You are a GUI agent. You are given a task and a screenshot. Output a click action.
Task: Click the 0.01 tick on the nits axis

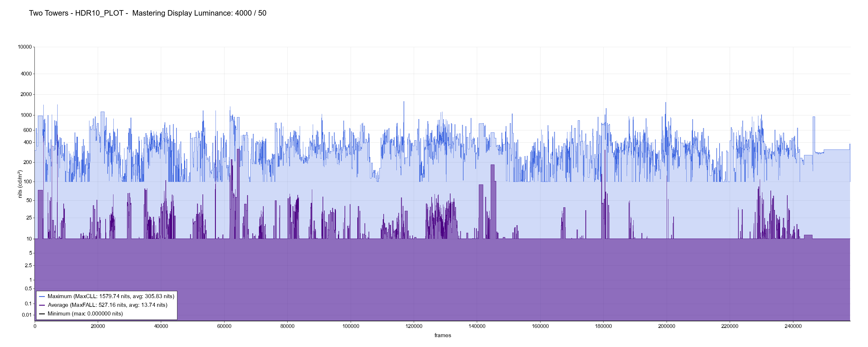(x=27, y=315)
